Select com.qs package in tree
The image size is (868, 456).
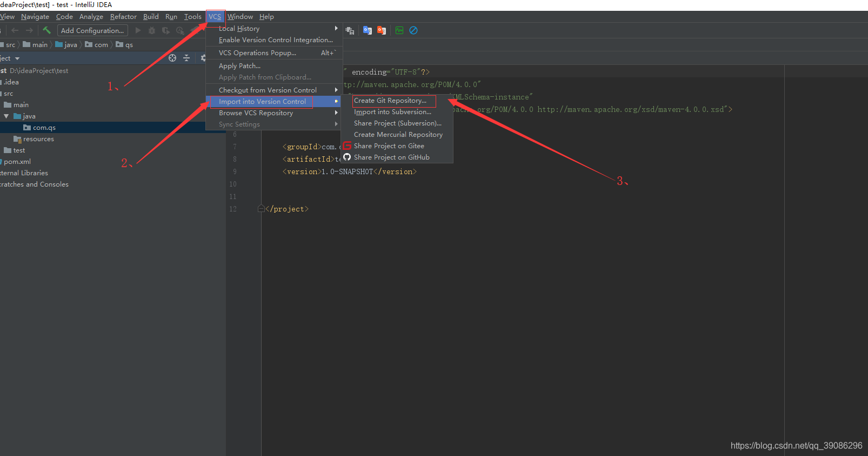coord(44,128)
